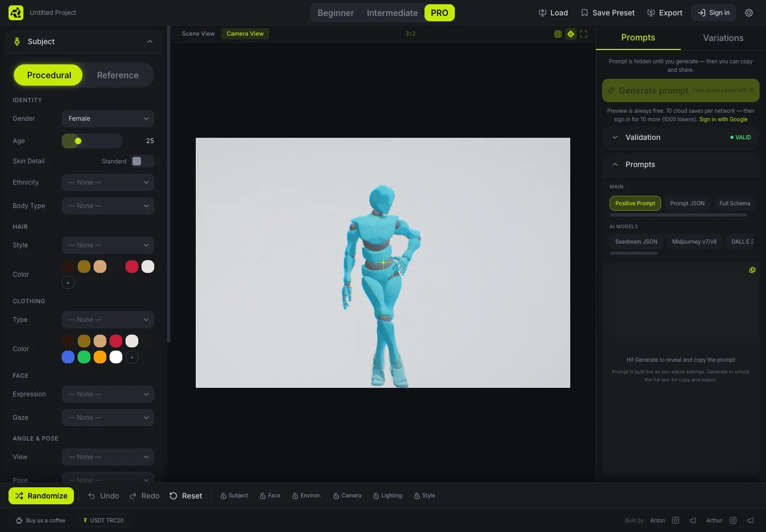Click the Undo button

click(x=103, y=496)
